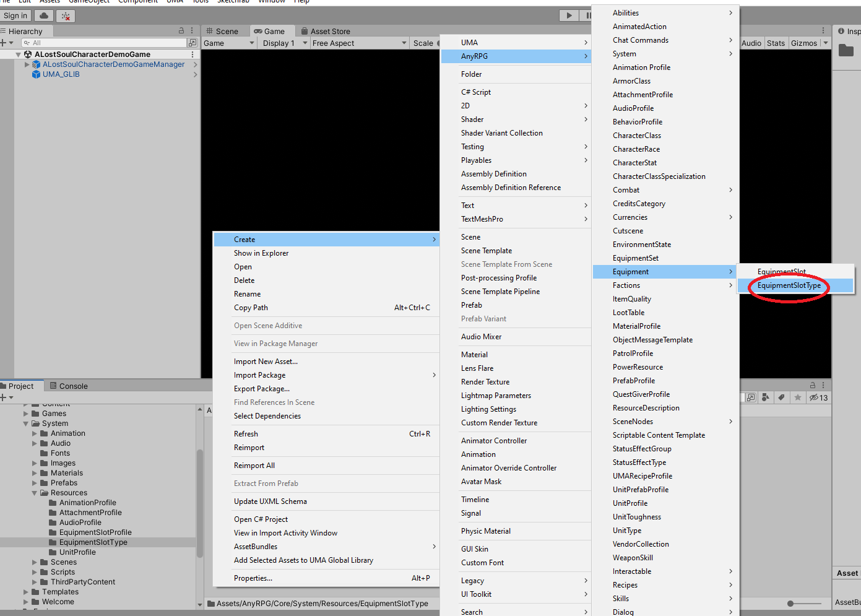Switch to the Console tab
The height and width of the screenshot is (616, 861).
coord(69,386)
